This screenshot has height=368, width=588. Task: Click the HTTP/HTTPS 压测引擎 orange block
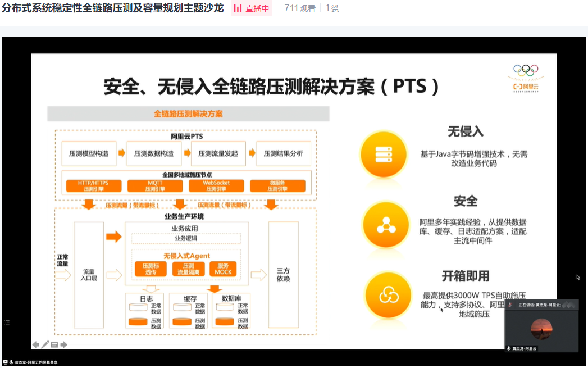click(94, 186)
